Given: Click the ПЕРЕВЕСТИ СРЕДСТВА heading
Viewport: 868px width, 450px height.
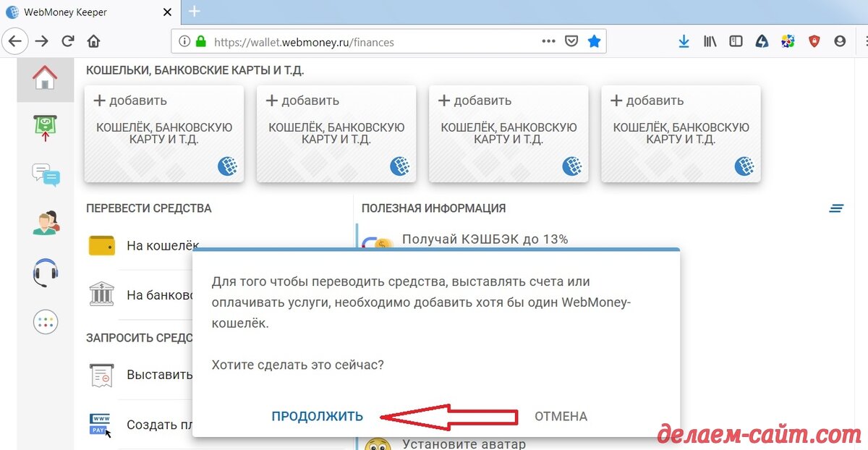Looking at the screenshot, I should point(149,208).
